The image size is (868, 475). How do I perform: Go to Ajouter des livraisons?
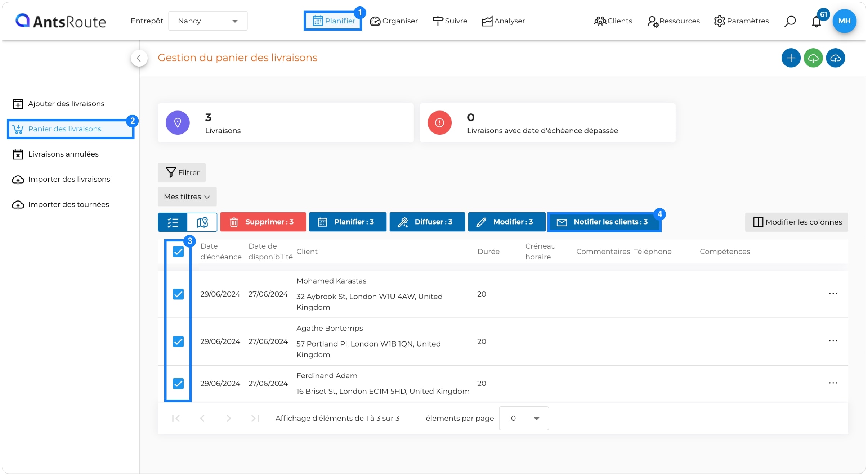pos(58,104)
